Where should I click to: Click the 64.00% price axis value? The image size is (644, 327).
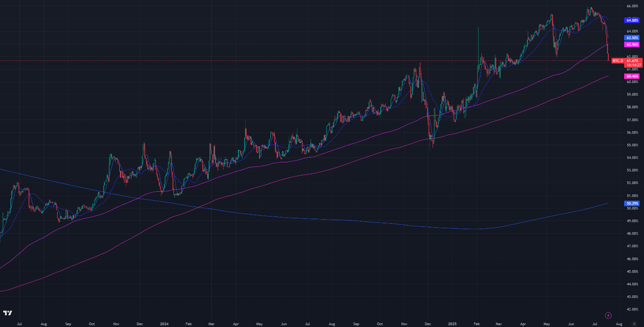pyautogui.click(x=632, y=31)
